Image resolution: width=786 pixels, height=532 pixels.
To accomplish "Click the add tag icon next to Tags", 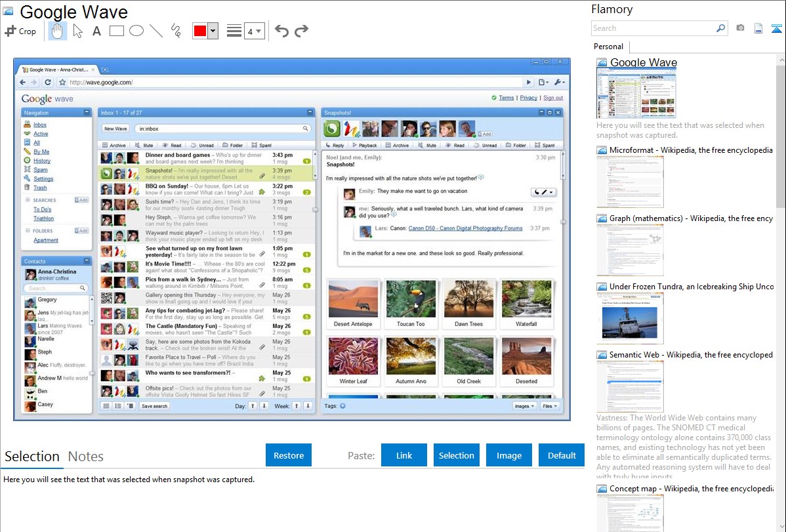I will click(343, 406).
